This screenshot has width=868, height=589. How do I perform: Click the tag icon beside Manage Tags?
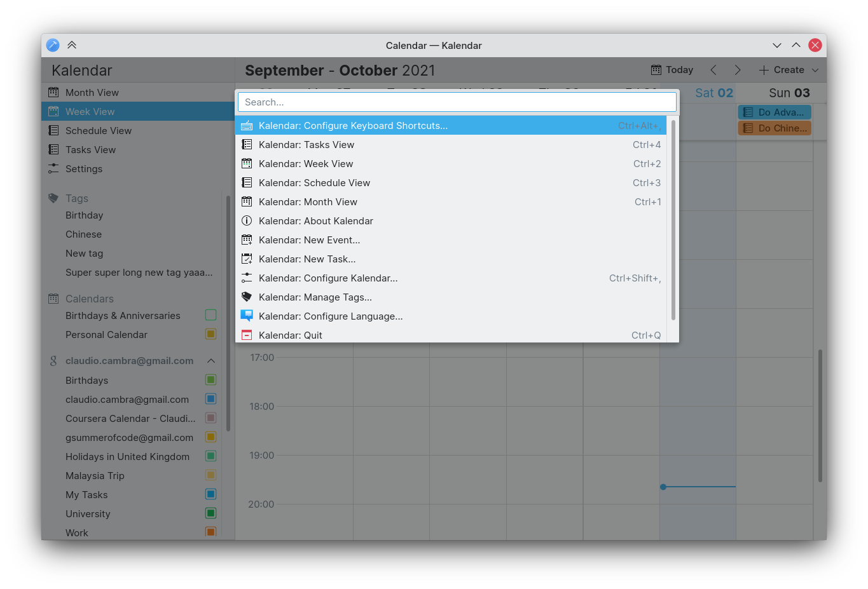click(x=247, y=297)
